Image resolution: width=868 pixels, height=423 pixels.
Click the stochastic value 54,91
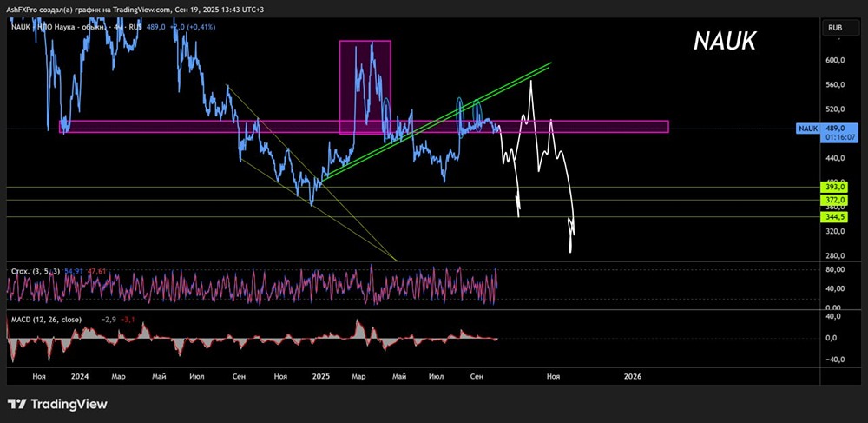73,271
